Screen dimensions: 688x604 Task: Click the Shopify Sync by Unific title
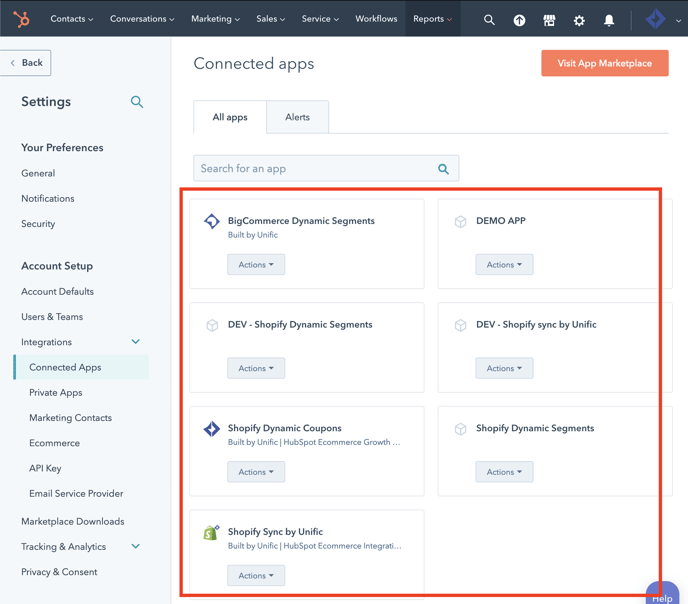275,532
